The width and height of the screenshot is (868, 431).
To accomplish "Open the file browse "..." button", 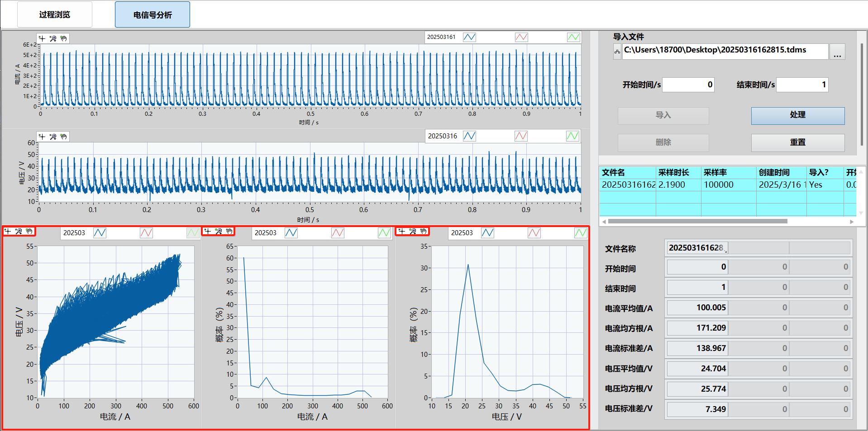I will 837,52.
